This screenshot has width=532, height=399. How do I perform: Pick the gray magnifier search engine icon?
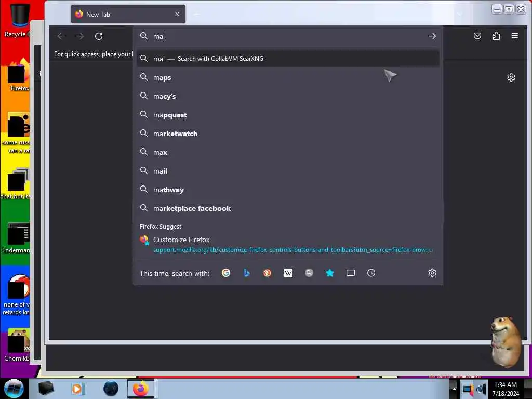(309, 273)
